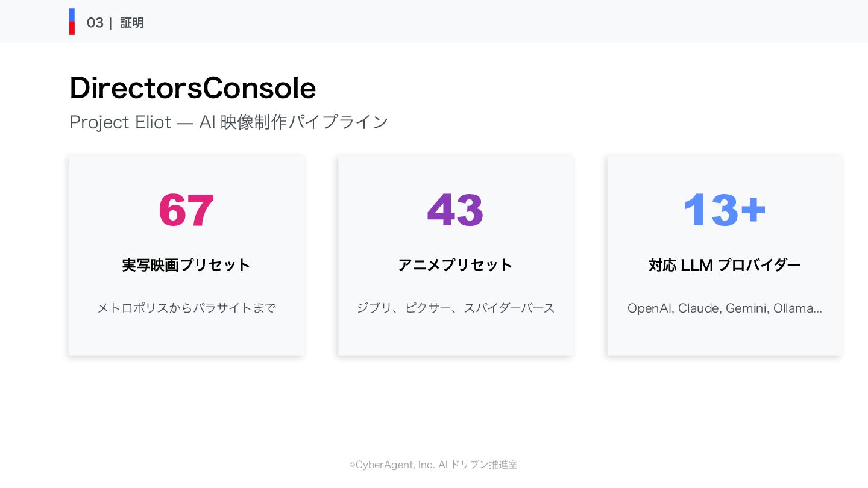Click the DirectorsConsole title

192,88
